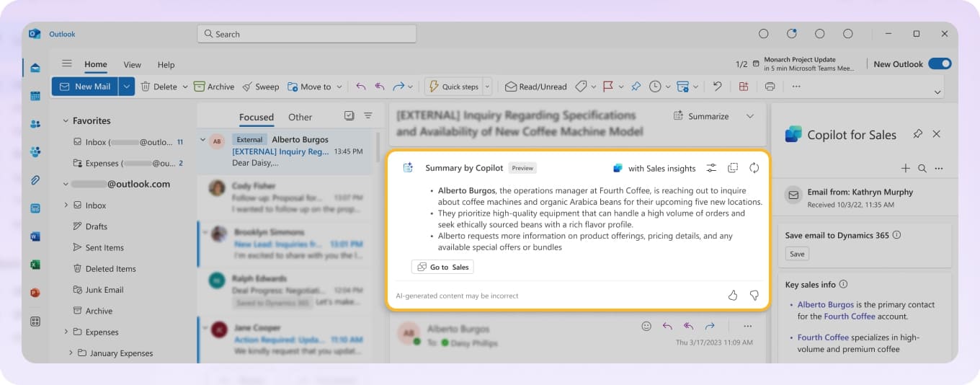Image resolution: width=980 pixels, height=385 pixels.
Task: Open the View ribbon tab
Action: (x=132, y=65)
